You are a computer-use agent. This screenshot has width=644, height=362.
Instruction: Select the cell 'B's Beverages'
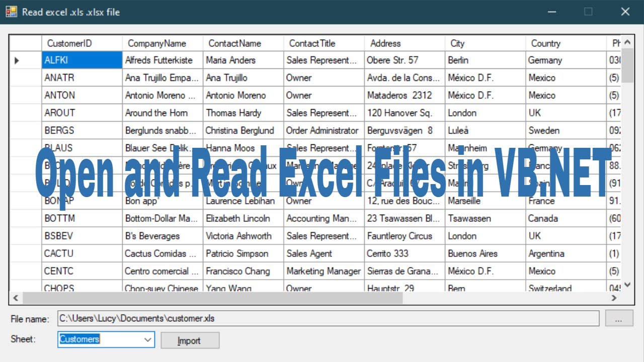(x=163, y=236)
